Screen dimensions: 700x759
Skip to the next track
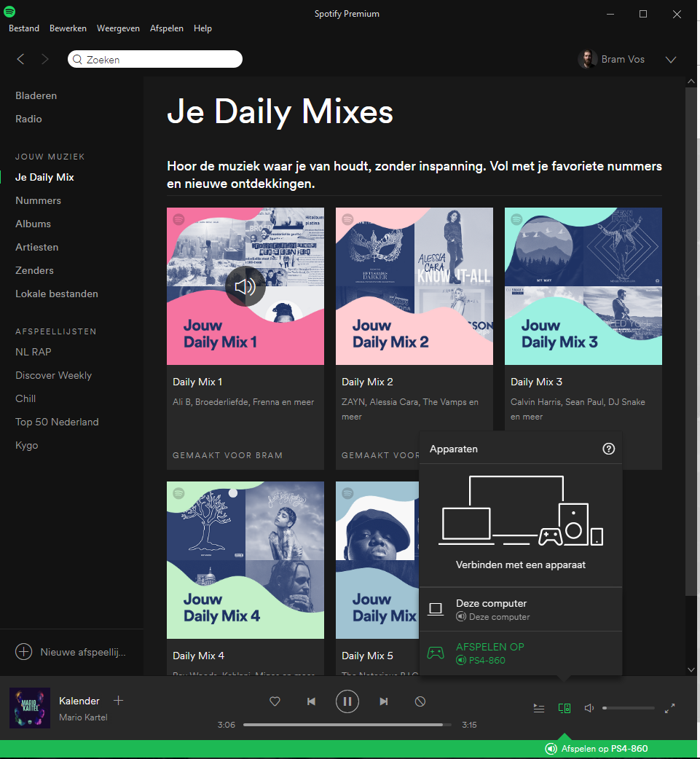[383, 701]
